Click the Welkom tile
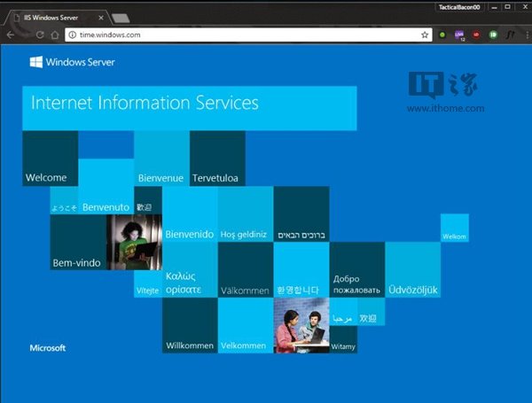The image size is (532, 403). coord(455,228)
